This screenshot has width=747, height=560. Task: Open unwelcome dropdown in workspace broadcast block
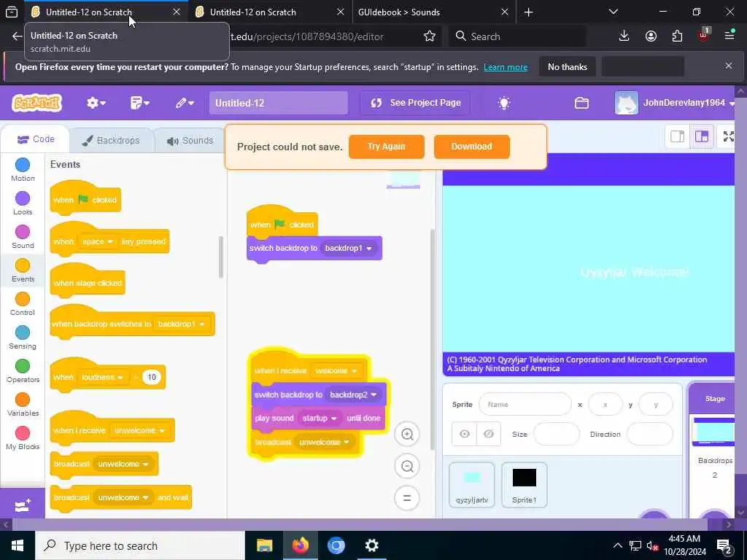pyautogui.click(x=324, y=442)
